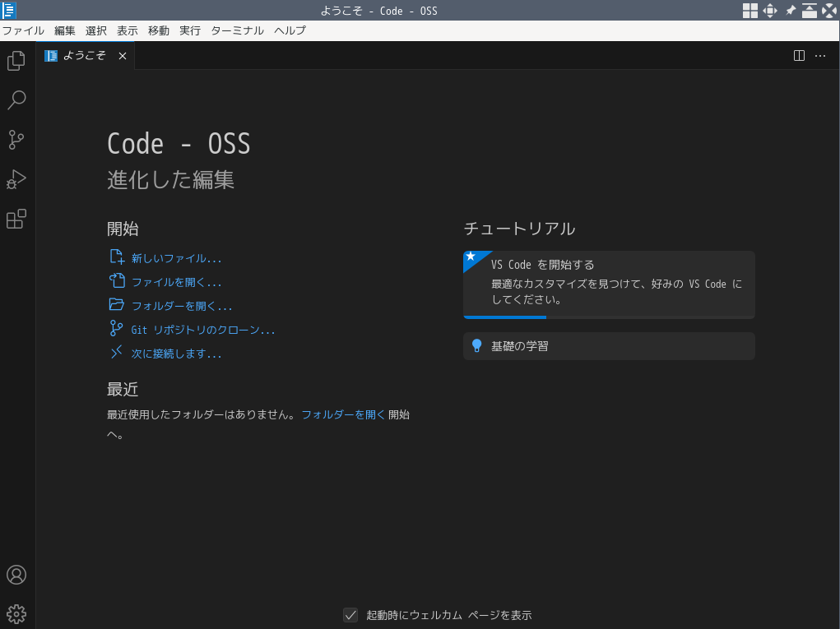840x629 pixels.
Task: Click the folder icon beside フォルダーを開く
Action: click(x=117, y=304)
